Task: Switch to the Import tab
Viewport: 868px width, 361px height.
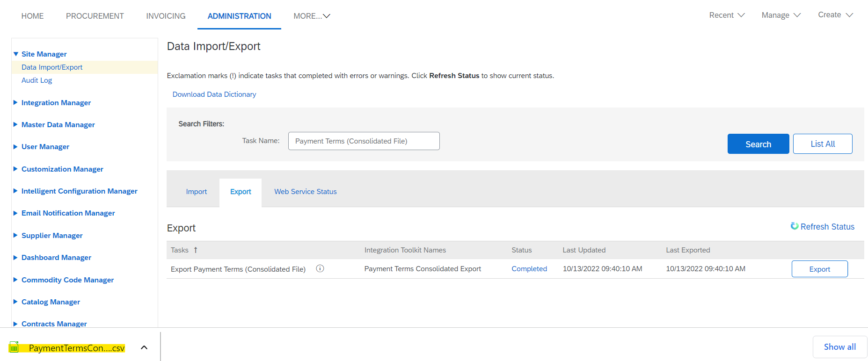Action: coord(196,192)
